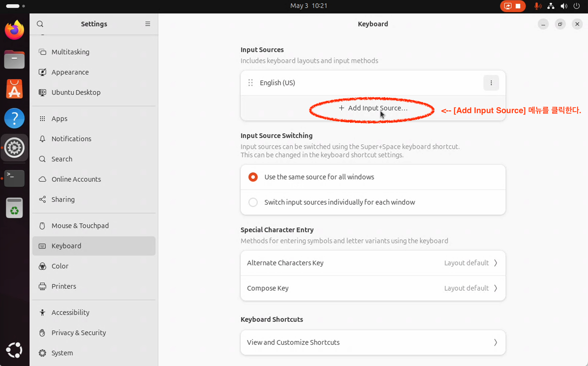Image resolution: width=588 pixels, height=366 pixels.
Task: Open the English (US) three-dot options menu
Action: click(x=491, y=83)
